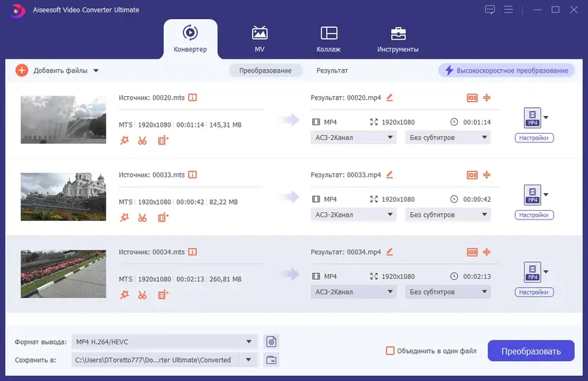
Task: Open Настройки for 00020.mp4
Action: click(x=534, y=138)
